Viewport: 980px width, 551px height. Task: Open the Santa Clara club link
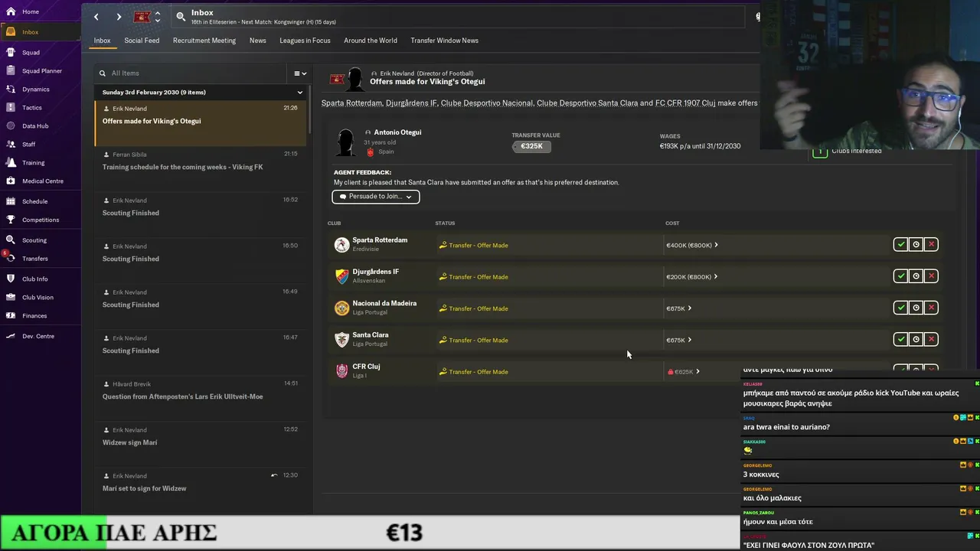pyautogui.click(x=371, y=335)
